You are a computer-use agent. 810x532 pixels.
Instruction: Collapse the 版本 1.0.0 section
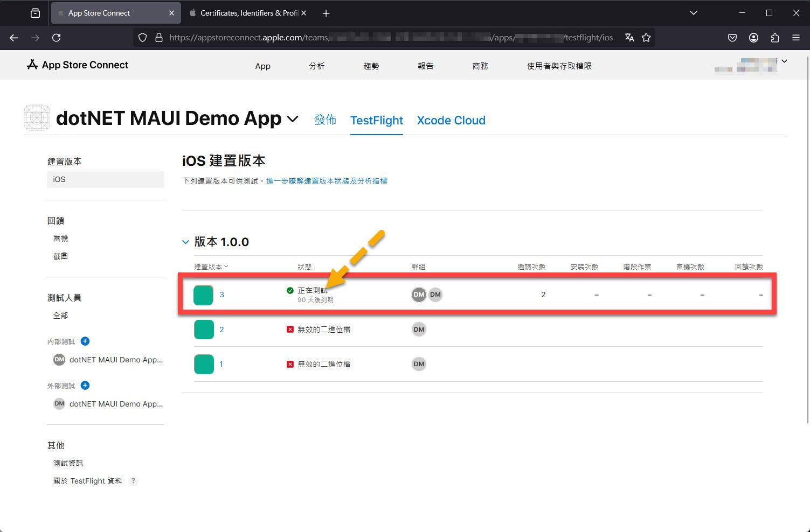[185, 242]
